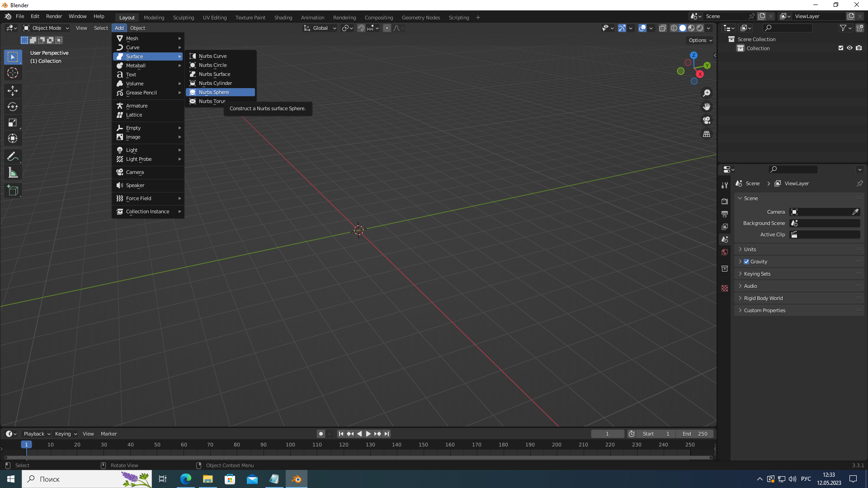The image size is (868, 488).
Task: Open the Texture properties tab
Action: (725, 288)
